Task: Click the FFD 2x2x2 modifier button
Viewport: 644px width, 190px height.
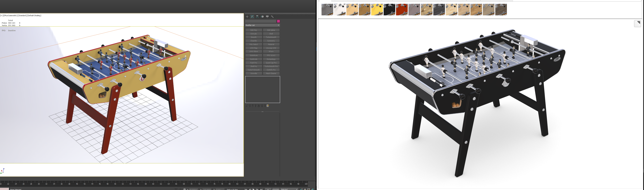Action: point(271,55)
